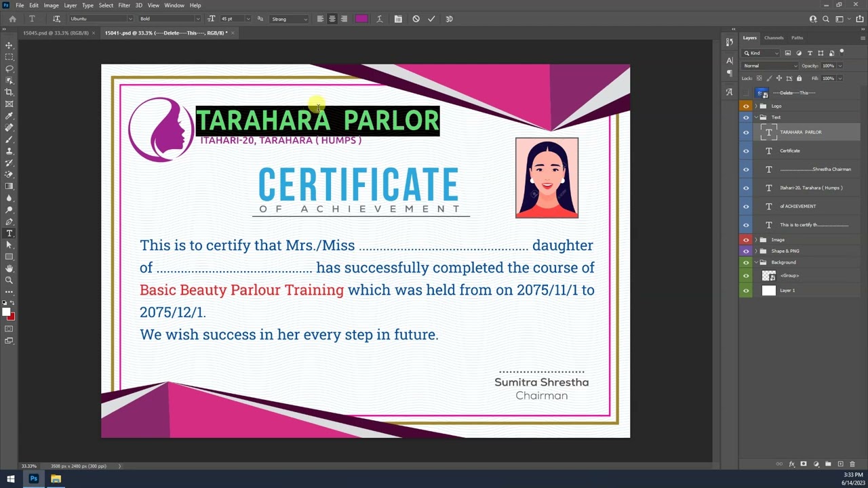Image resolution: width=868 pixels, height=488 pixels.
Task: Hide the TARAHARA PARLOR text layer
Action: (x=746, y=132)
